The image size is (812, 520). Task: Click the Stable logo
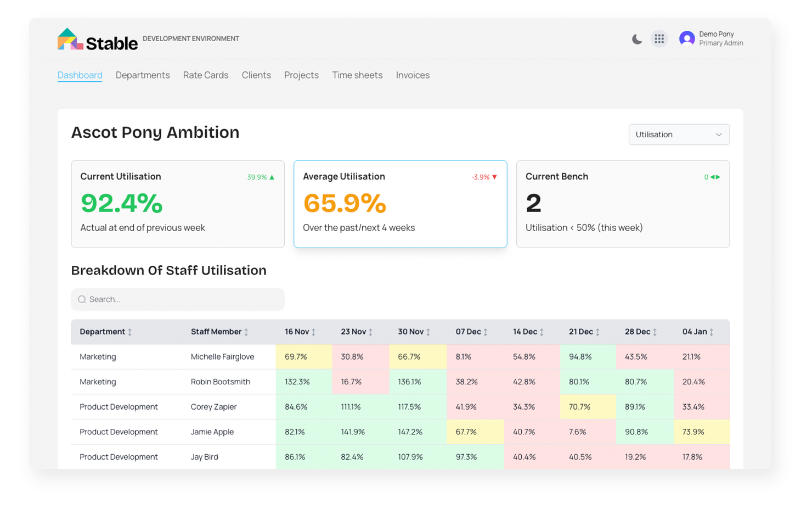[x=98, y=40]
